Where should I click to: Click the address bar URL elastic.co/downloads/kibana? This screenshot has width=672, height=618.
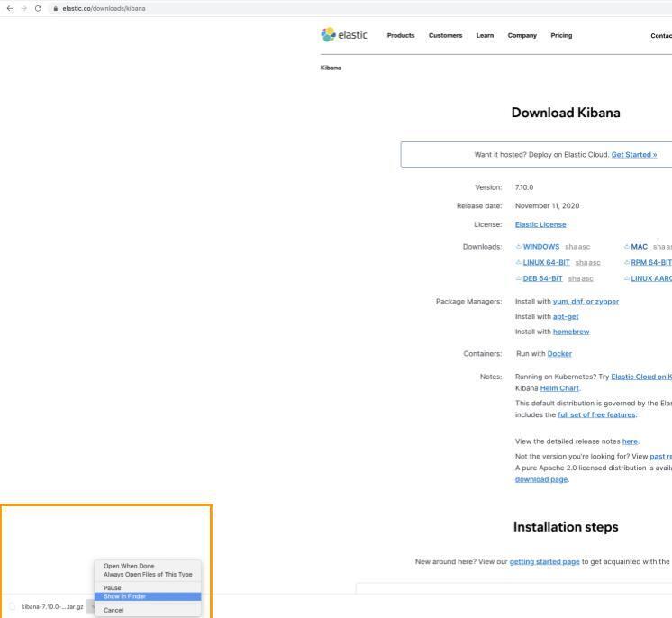point(104,9)
